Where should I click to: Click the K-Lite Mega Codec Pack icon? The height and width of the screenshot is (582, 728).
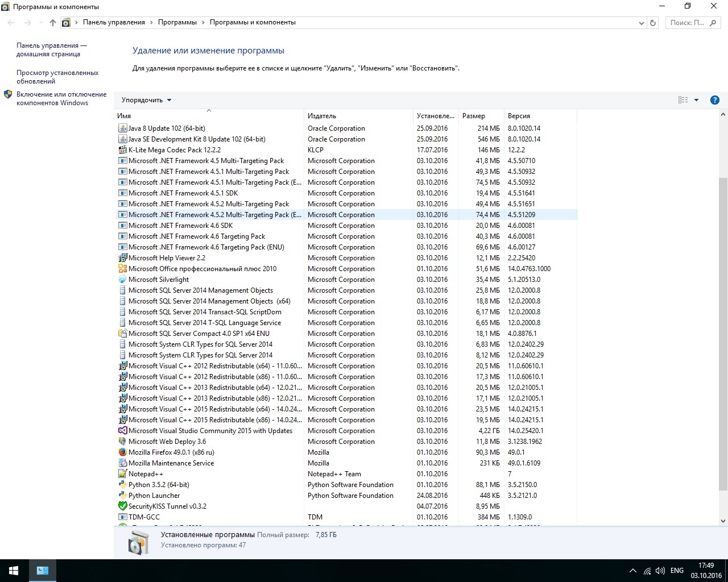click(x=122, y=150)
